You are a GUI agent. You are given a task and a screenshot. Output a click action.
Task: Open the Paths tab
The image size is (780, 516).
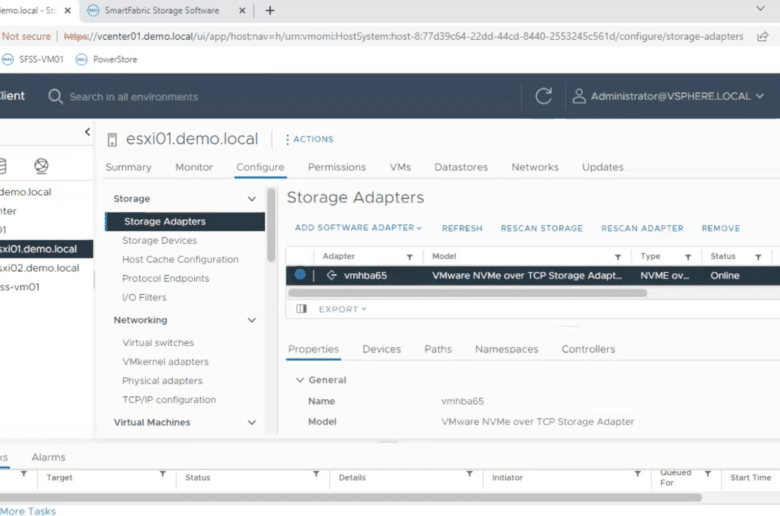pos(438,349)
